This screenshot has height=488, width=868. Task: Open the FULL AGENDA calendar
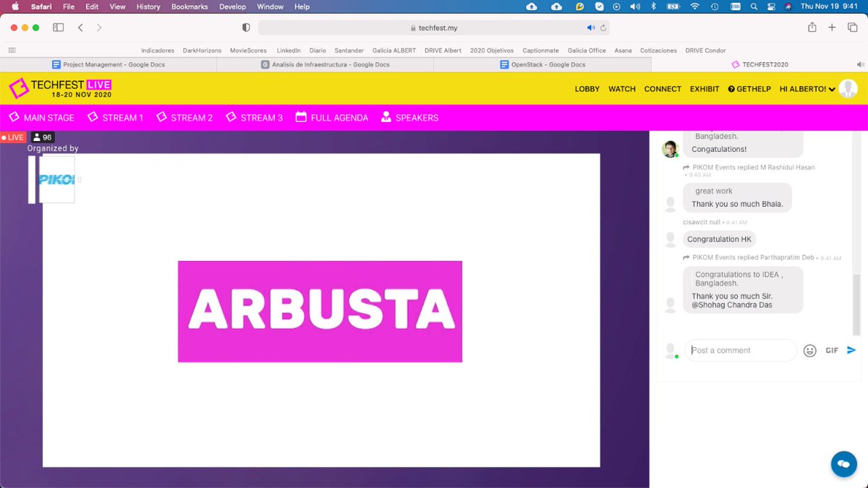pos(332,117)
